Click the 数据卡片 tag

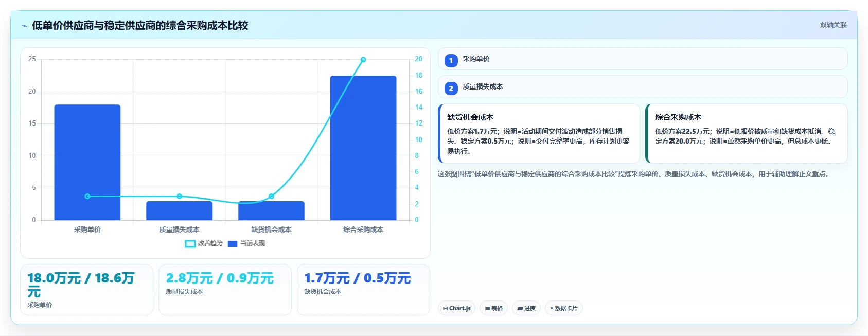click(563, 308)
